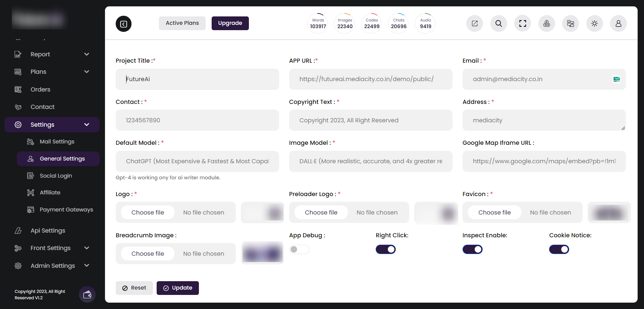Open the site in new tab icon
The image size is (644, 309).
(x=475, y=23)
